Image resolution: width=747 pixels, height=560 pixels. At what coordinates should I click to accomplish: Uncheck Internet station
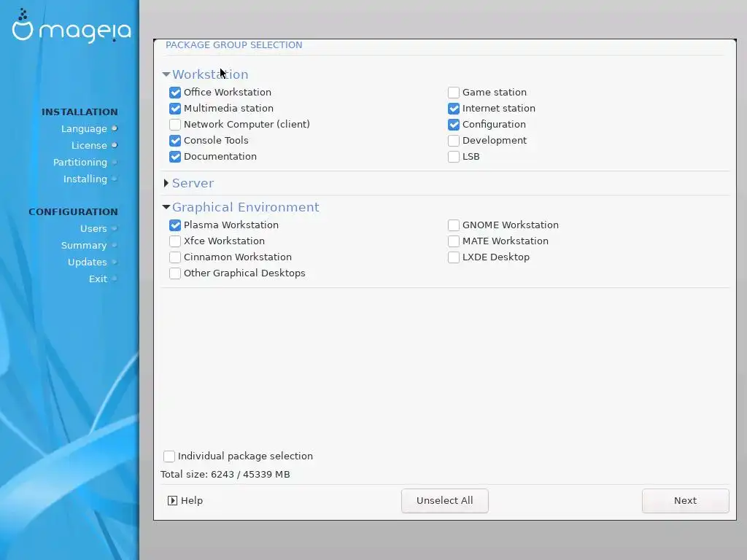(x=454, y=109)
